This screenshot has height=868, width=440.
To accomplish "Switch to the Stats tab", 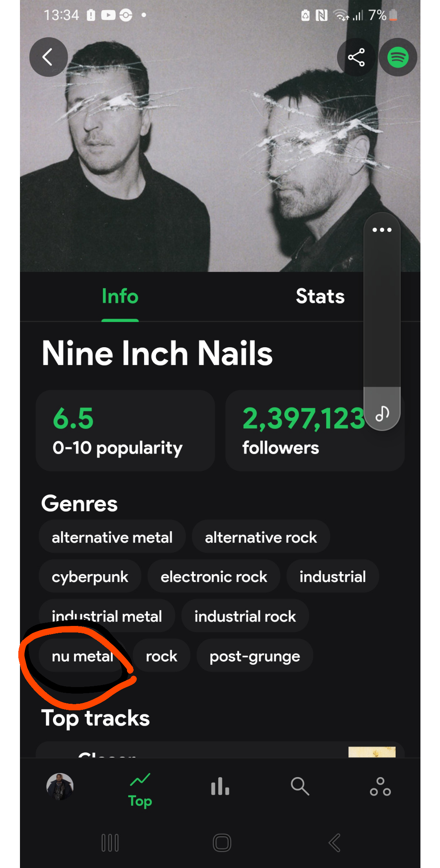I will click(x=320, y=296).
